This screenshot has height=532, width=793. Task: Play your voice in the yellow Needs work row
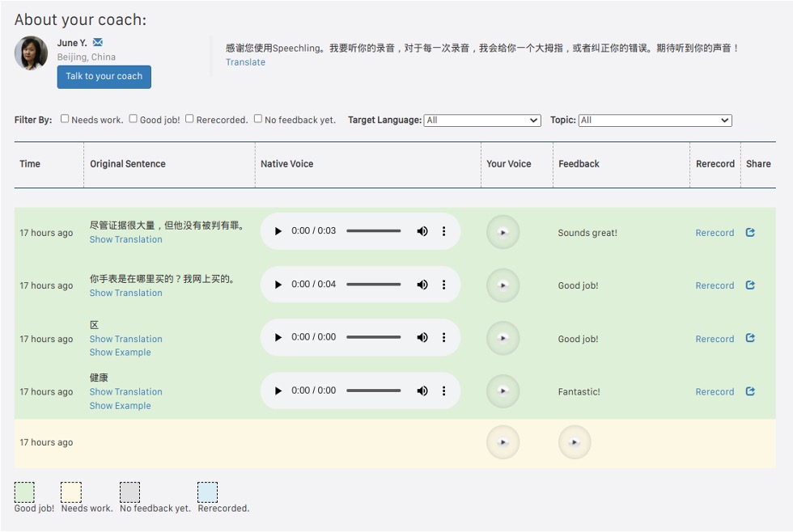tap(503, 442)
